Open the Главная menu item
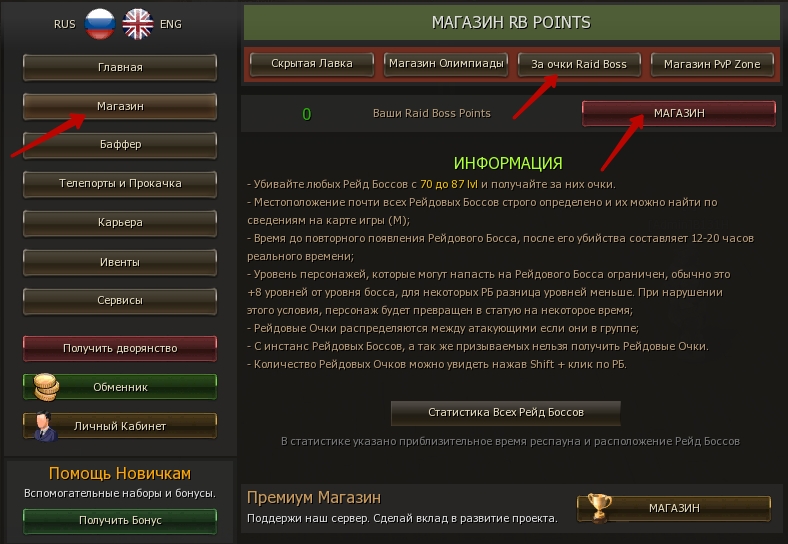 click(120, 67)
